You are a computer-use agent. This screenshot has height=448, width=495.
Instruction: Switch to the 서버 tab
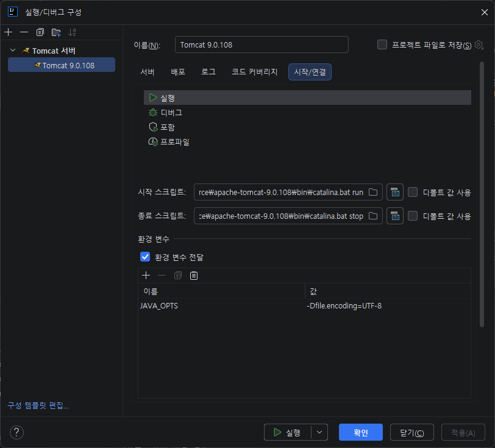[148, 72]
